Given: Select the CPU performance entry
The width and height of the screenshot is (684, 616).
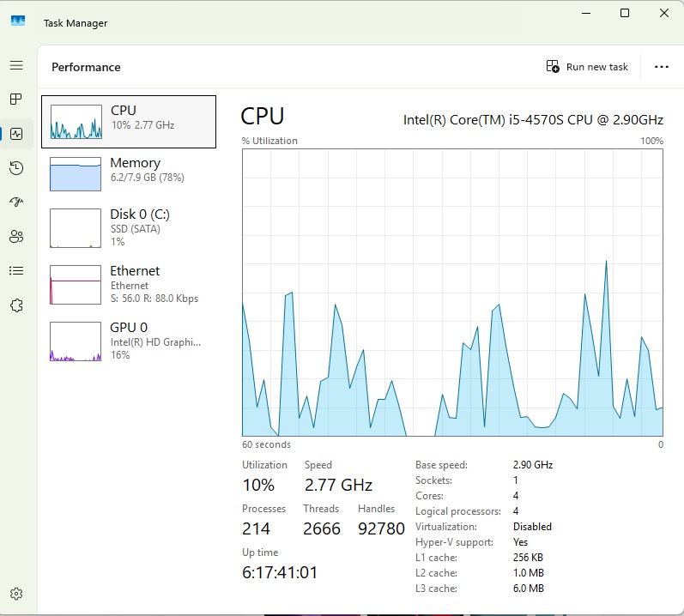Looking at the screenshot, I should pos(129,122).
